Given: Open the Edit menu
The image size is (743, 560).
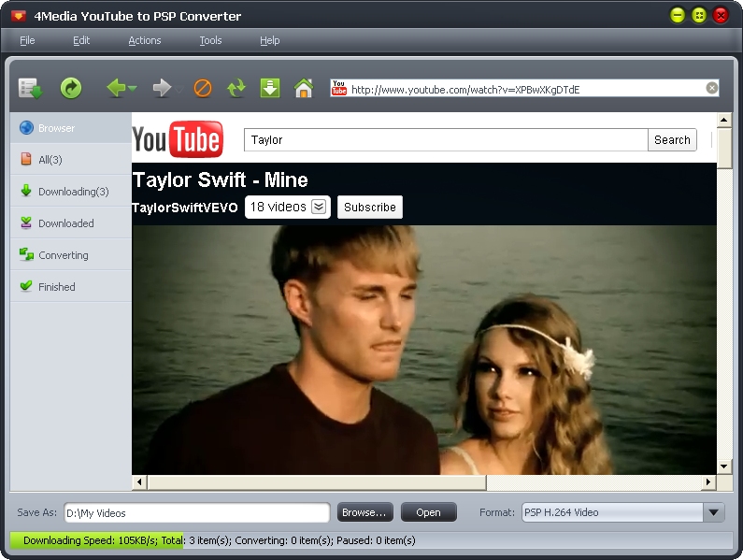Looking at the screenshot, I should (81, 40).
